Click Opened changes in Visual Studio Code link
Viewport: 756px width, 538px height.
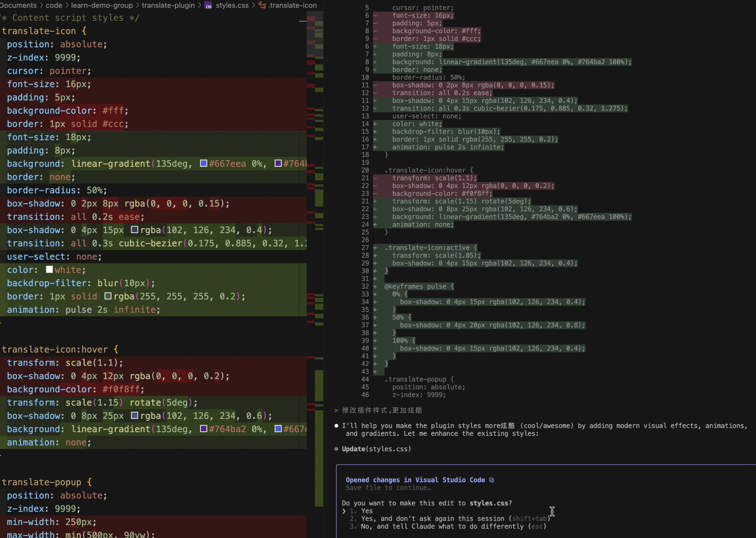point(415,480)
